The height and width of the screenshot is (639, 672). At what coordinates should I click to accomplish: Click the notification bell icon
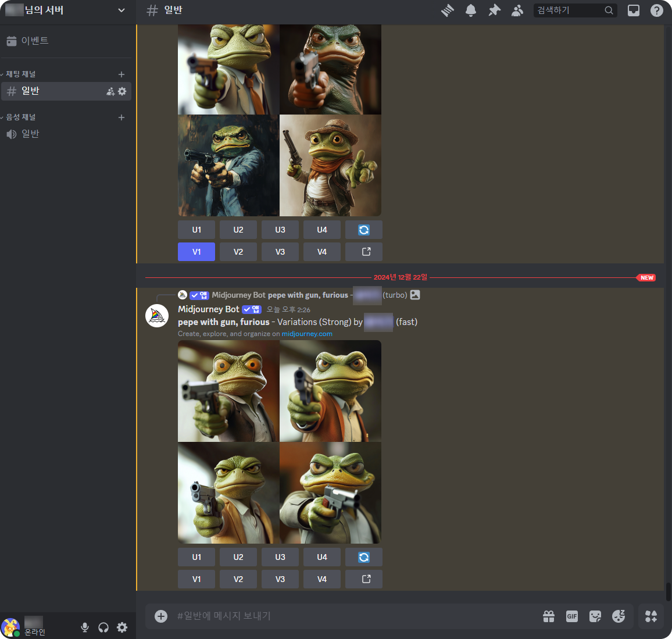click(470, 10)
